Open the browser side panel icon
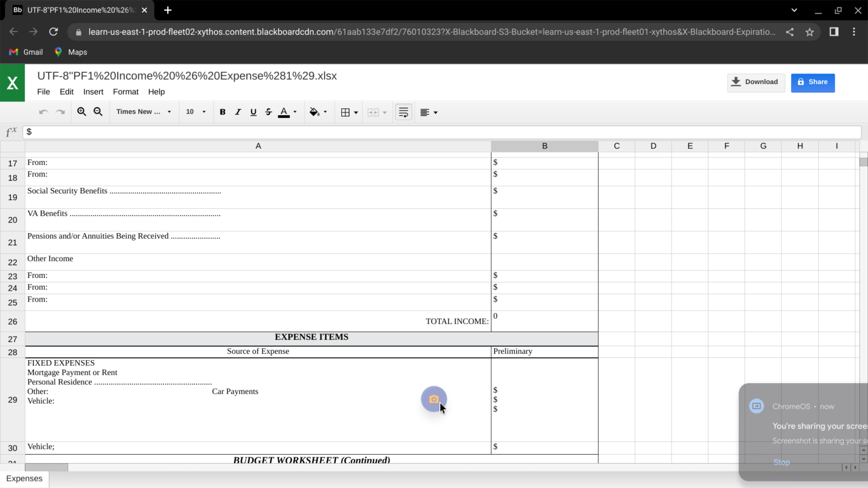Viewport: 868px width, 488px height. point(834,32)
